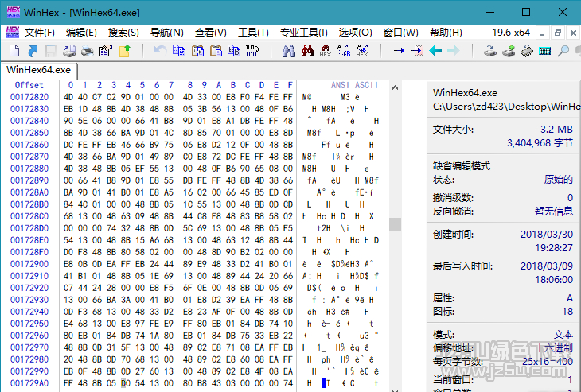Click the last write time 18:06:00
The height and width of the screenshot is (392, 581).
554,279
